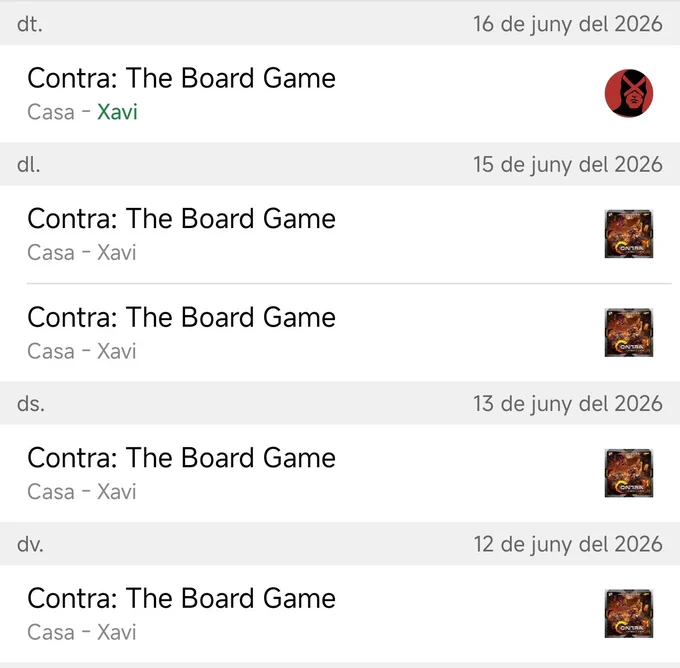Select the '15 de juny del 2026' date header
The width and height of the screenshot is (680, 668).
tap(568, 165)
